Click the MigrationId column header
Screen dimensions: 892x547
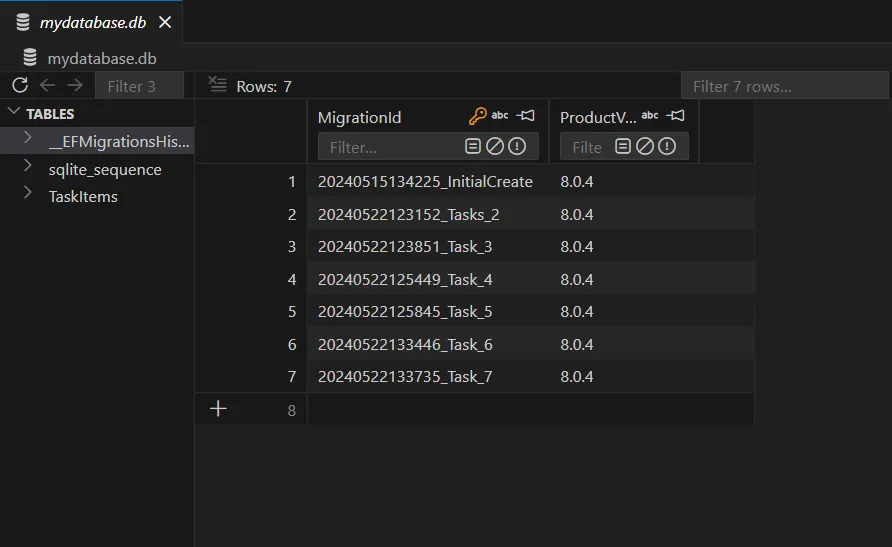coord(360,117)
